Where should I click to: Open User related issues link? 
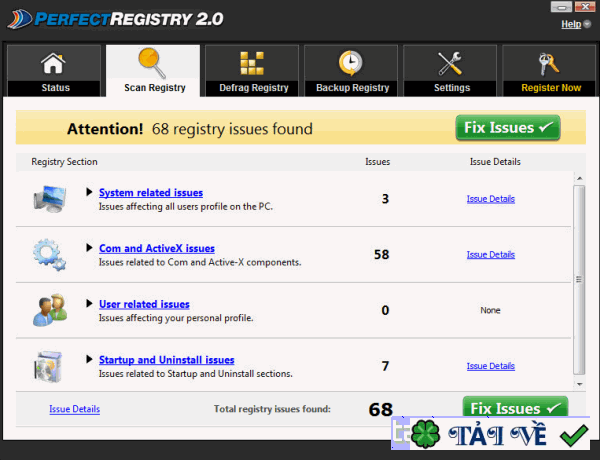144,304
